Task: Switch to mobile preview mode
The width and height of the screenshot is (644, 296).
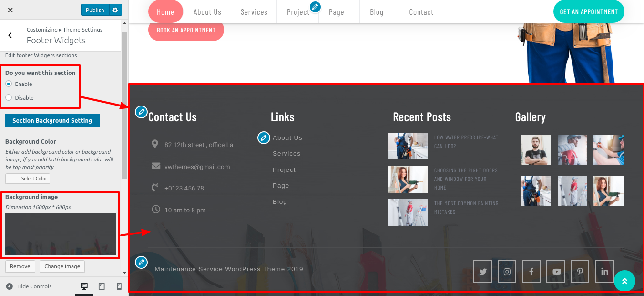Action: tap(119, 286)
